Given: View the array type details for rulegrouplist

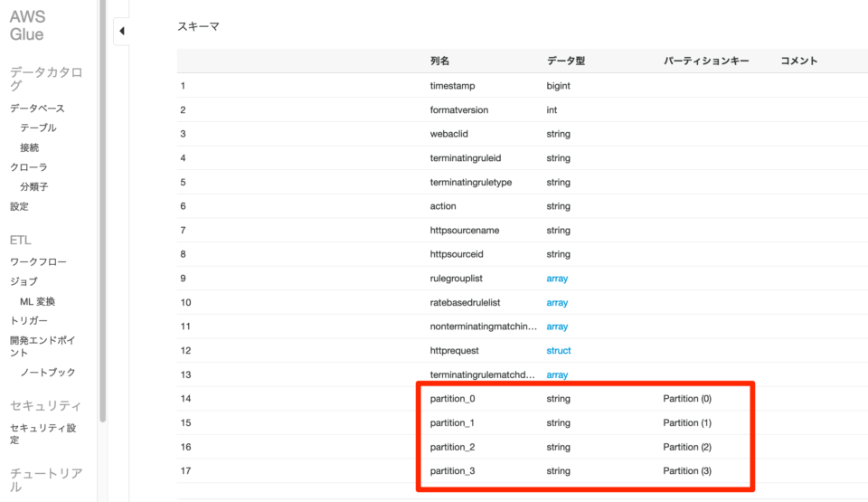Looking at the screenshot, I should pos(557,279).
